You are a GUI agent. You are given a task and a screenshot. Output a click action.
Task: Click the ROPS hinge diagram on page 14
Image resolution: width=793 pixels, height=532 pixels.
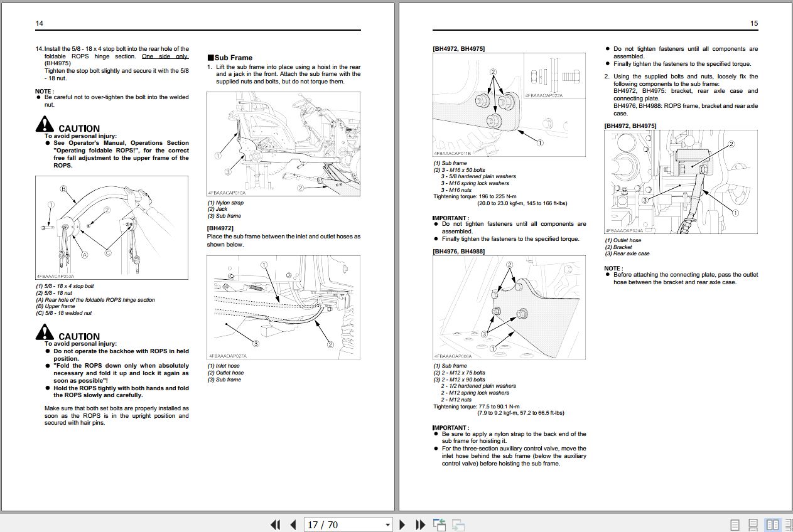point(112,226)
